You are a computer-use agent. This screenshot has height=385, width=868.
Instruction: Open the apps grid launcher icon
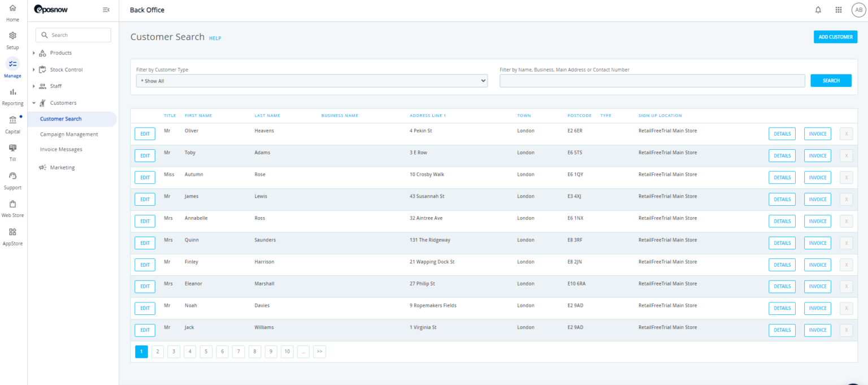838,10
